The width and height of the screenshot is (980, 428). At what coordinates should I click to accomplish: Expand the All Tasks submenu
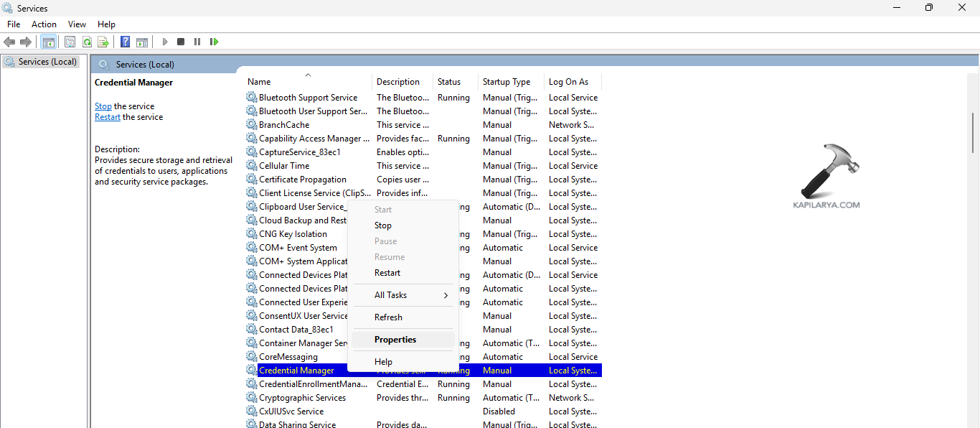(x=402, y=294)
